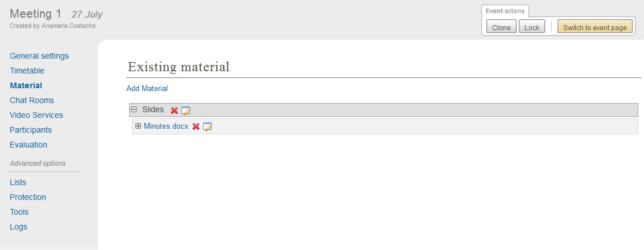Viewport: 644px width, 250px height.
Task: Go to the Timetable section
Action: [x=27, y=71]
